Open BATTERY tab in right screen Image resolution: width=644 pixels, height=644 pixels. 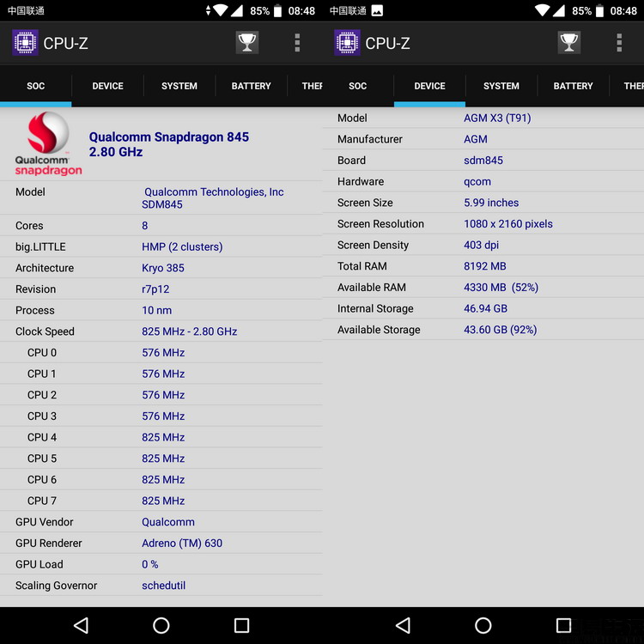click(x=573, y=86)
